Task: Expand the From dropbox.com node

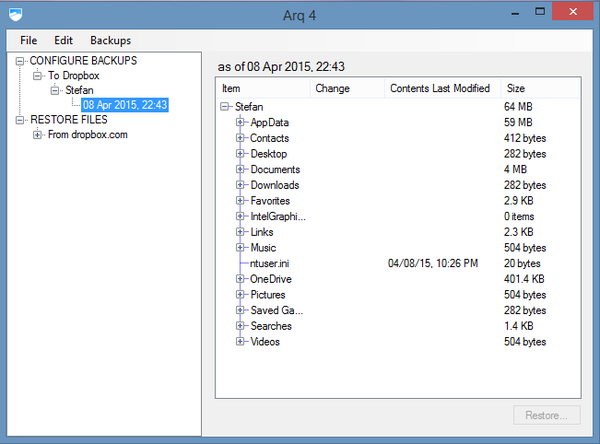Action: tap(37, 135)
